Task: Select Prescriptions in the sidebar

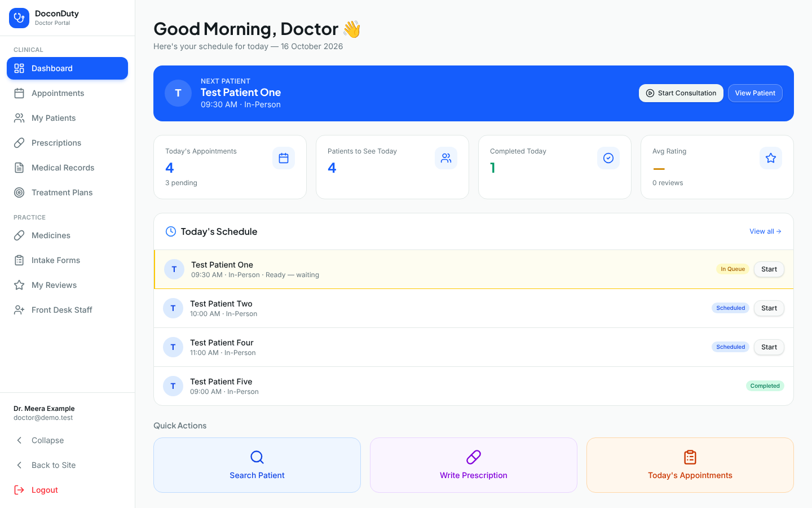Action: pyautogui.click(x=68, y=143)
